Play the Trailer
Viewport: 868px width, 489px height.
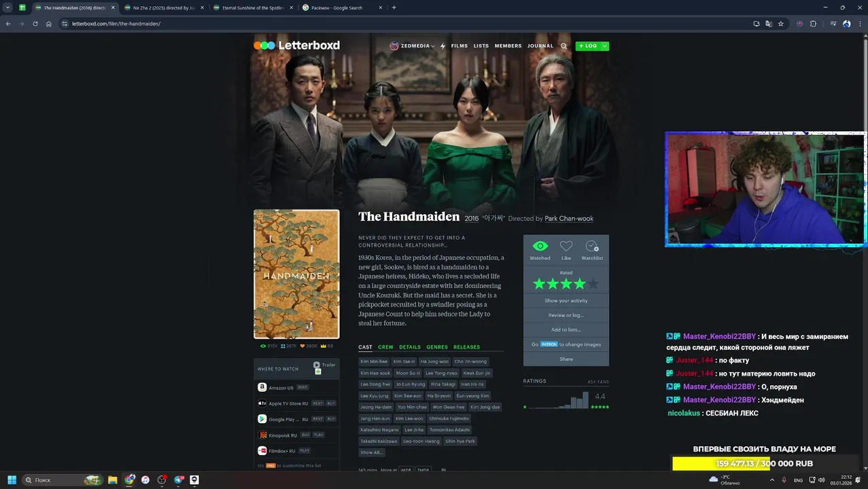click(324, 365)
